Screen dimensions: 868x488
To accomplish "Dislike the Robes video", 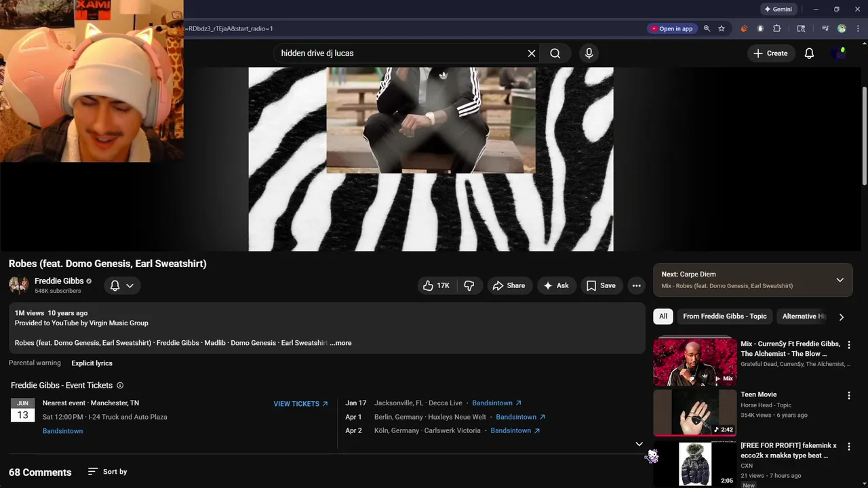I will pyautogui.click(x=469, y=286).
